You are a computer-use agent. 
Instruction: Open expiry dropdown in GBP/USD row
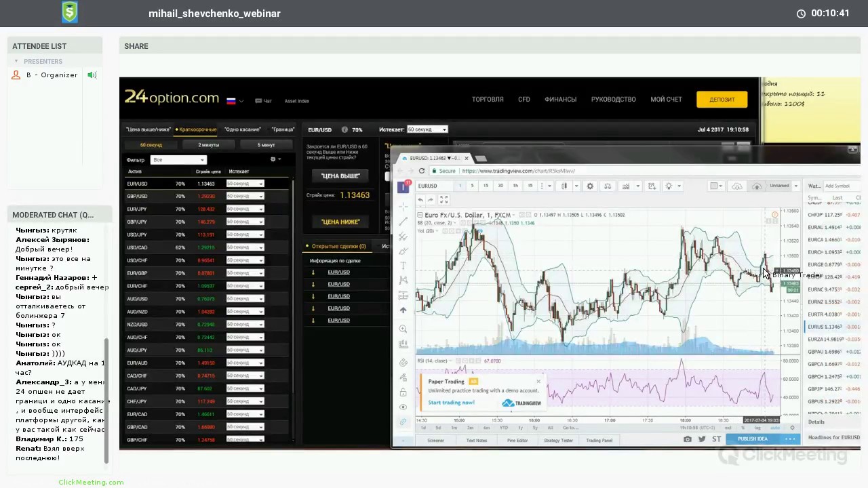245,196
